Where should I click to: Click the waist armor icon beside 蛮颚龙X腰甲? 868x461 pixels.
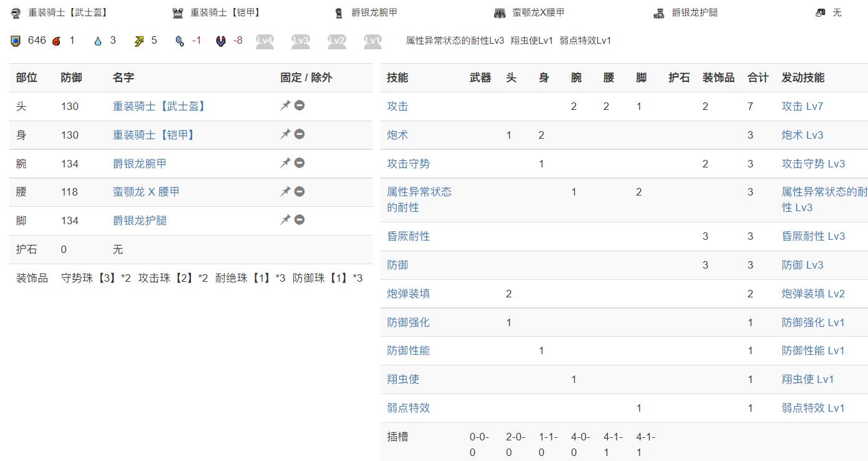coord(500,12)
